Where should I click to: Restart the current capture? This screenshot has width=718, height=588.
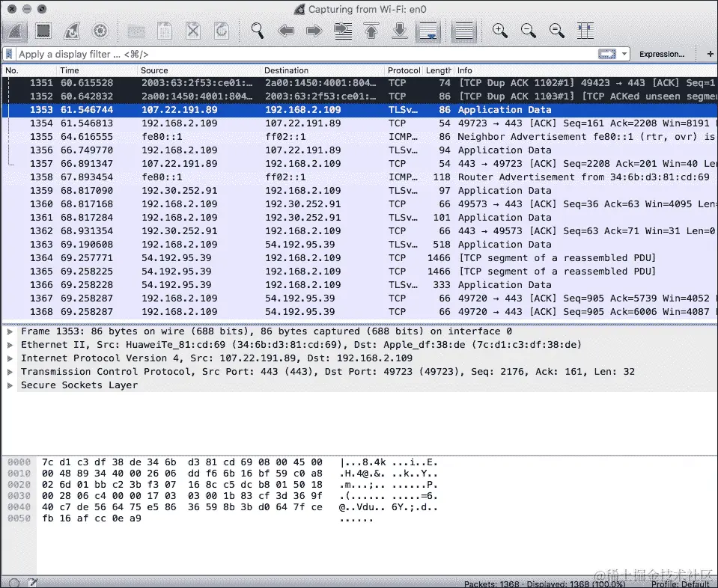[x=72, y=31]
